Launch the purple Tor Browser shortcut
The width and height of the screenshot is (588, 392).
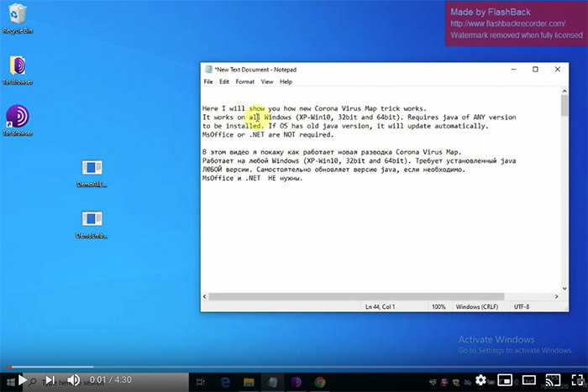point(18,121)
